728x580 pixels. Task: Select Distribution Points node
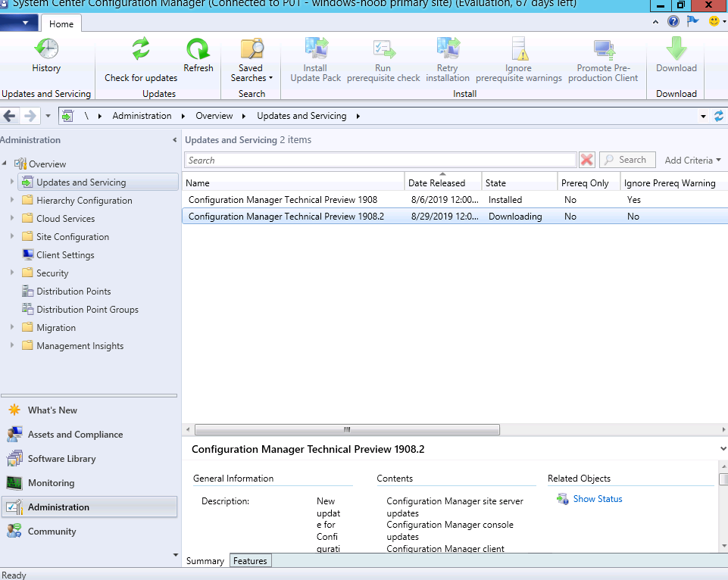73,292
